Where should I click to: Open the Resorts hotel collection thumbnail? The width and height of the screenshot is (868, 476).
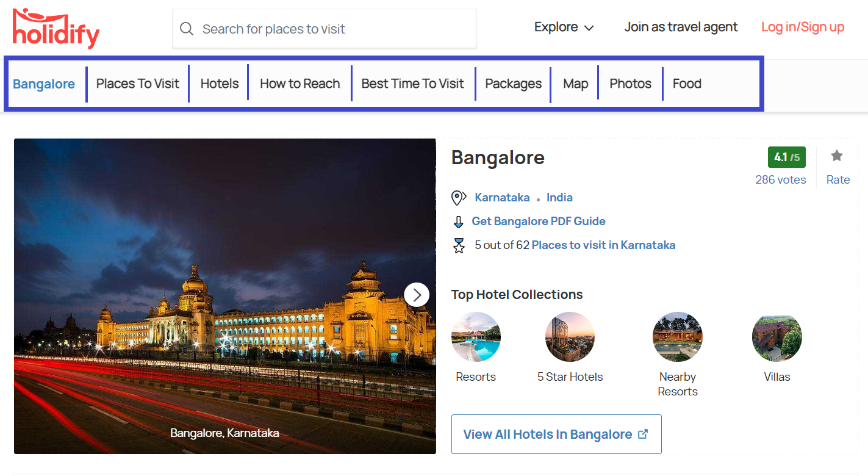click(x=476, y=337)
